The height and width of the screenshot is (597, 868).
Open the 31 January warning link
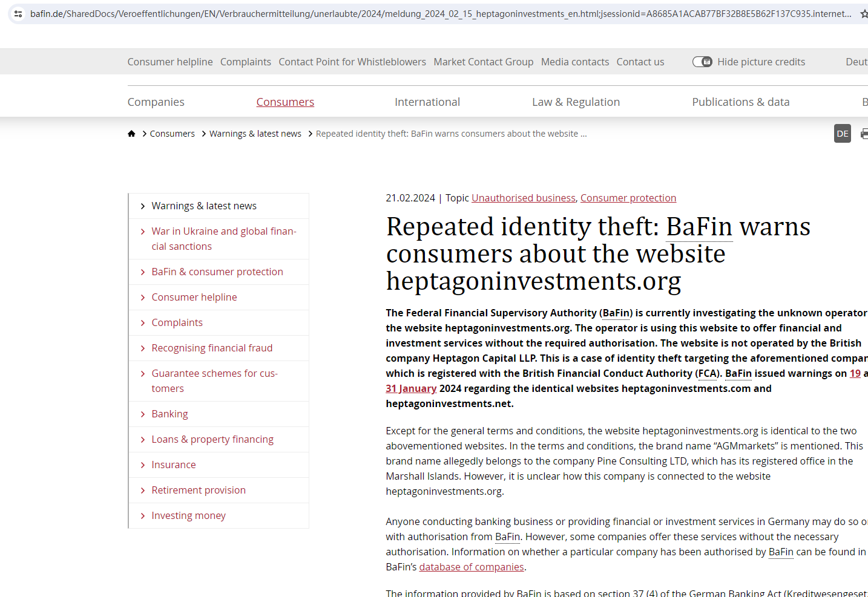coord(411,388)
